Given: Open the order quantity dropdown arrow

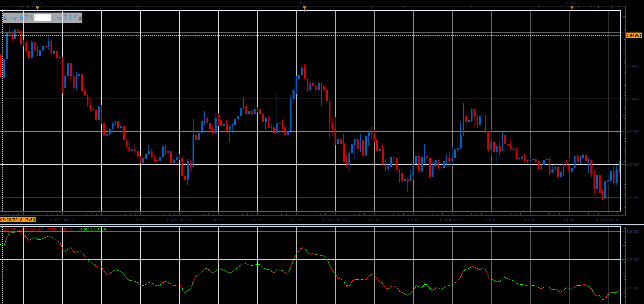Looking at the screenshot, I should (49, 18).
